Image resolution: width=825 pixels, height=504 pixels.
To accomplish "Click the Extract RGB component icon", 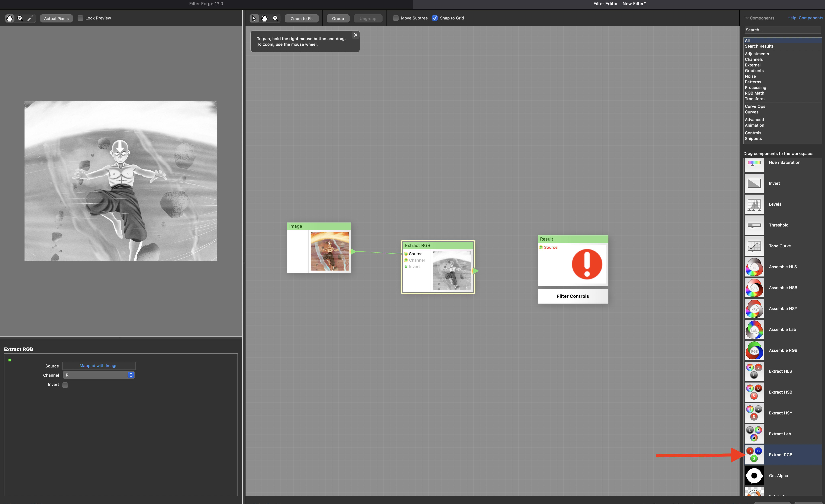I will pyautogui.click(x=754, y=455).
